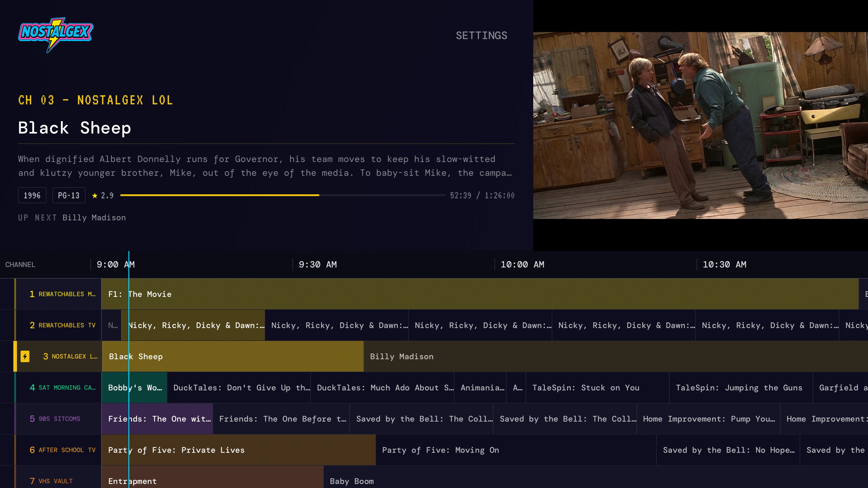Click the Black Sheep video preview
This screenshot has height=488, width=868.
click(x=700, y=125)
